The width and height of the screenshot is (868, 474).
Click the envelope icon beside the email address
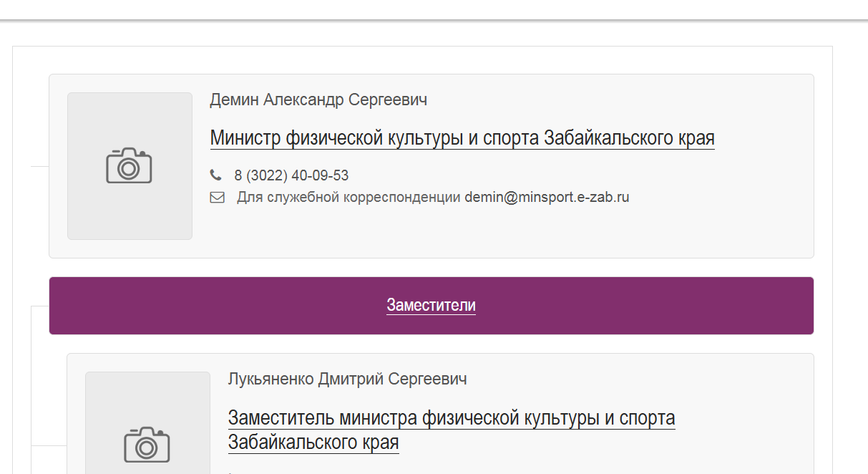tap(218, 198)
